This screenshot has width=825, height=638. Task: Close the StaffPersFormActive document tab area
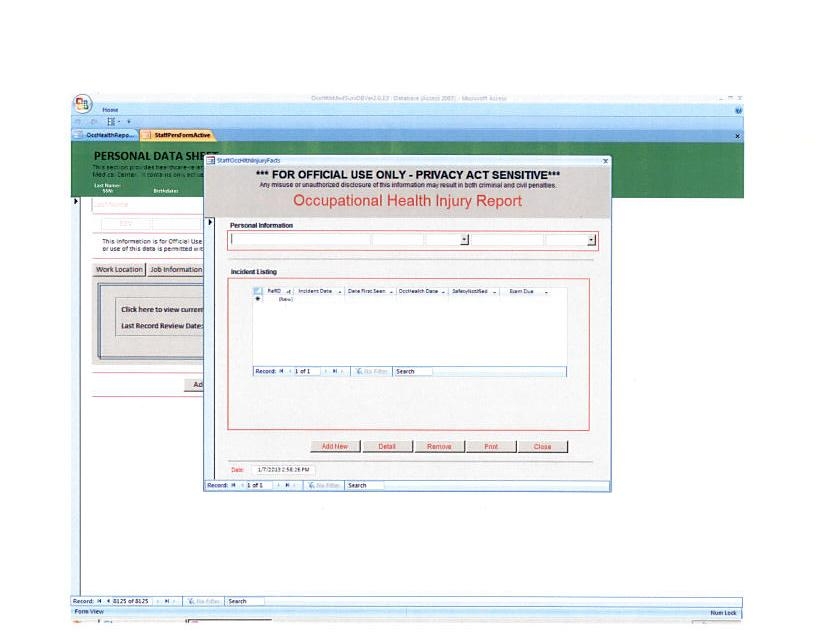[737, 136]
